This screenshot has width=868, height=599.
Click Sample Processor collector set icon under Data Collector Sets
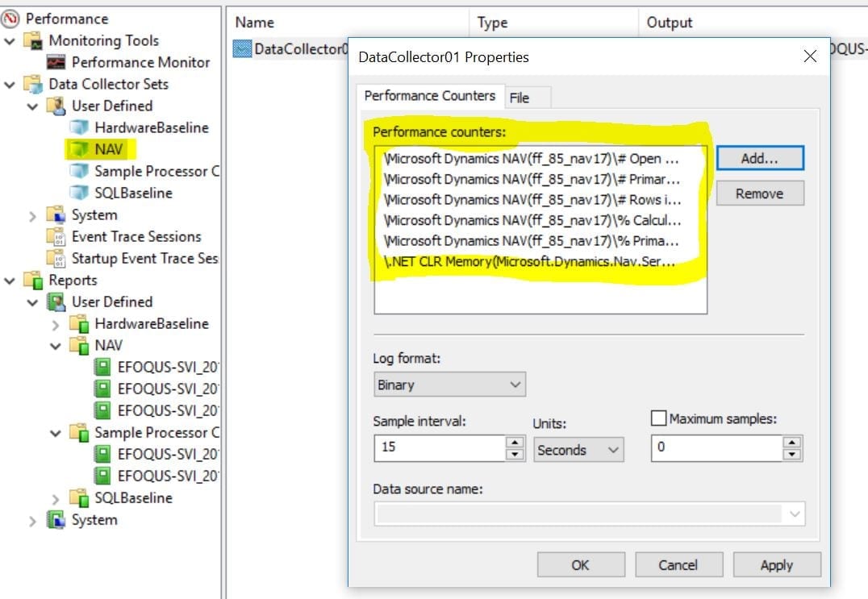tap(78, 172)
